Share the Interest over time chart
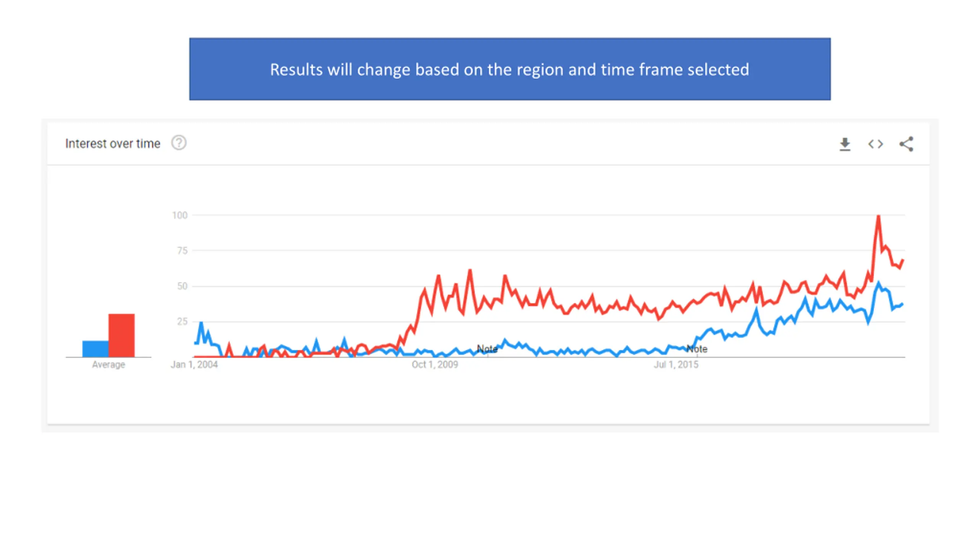Image resolution: width=980 pixels, height=551 pixels. coord(906,144)
